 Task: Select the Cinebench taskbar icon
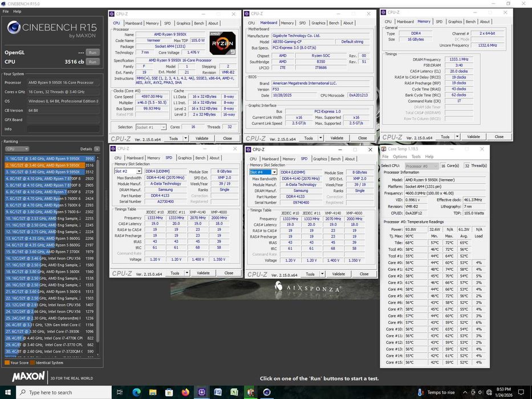[267, 392]
